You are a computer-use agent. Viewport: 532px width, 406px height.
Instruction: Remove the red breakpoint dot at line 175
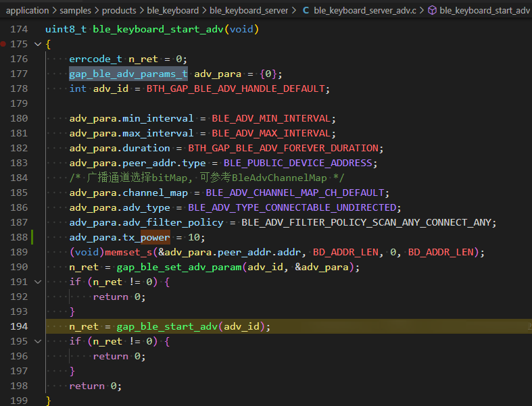click(x=4, y=44)
